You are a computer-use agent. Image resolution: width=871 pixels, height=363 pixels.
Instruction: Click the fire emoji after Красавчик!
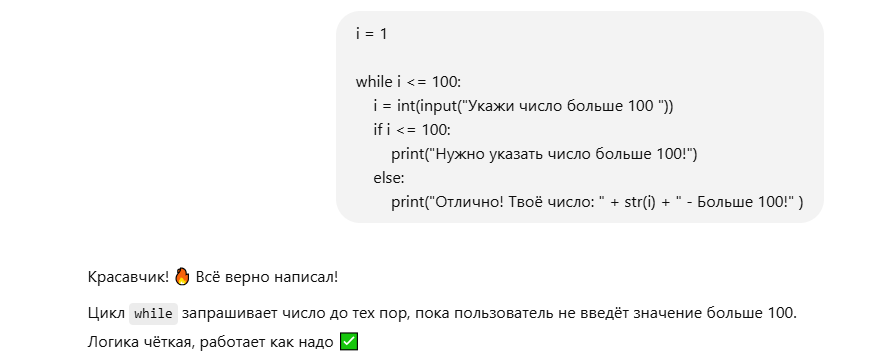pos(182,276)
